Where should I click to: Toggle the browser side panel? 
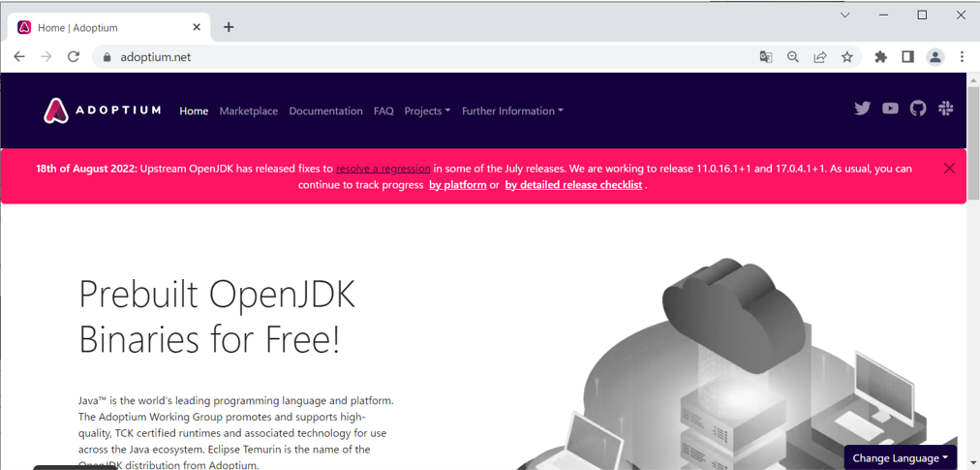tap(907, 57)
